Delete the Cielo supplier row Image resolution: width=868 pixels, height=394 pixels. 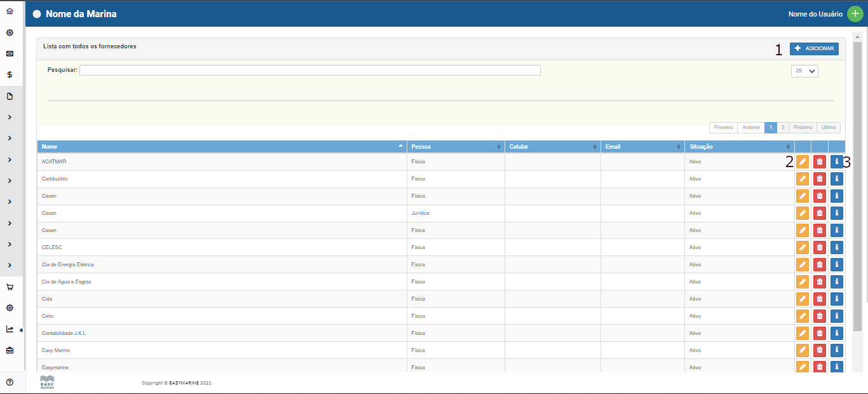(x=820, y=316)
